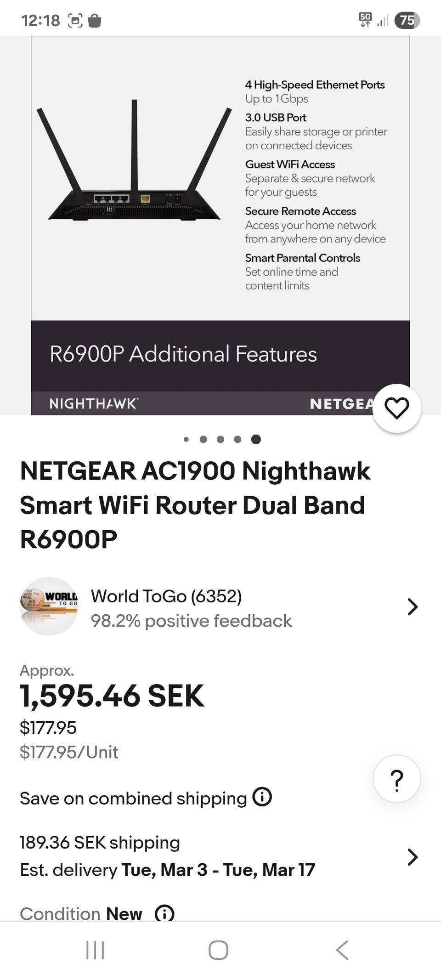Image resolution: width=441 pixels, height=980 pixels.
Task: Tap the Condition info icon
Action: click(x=164, y=913)
